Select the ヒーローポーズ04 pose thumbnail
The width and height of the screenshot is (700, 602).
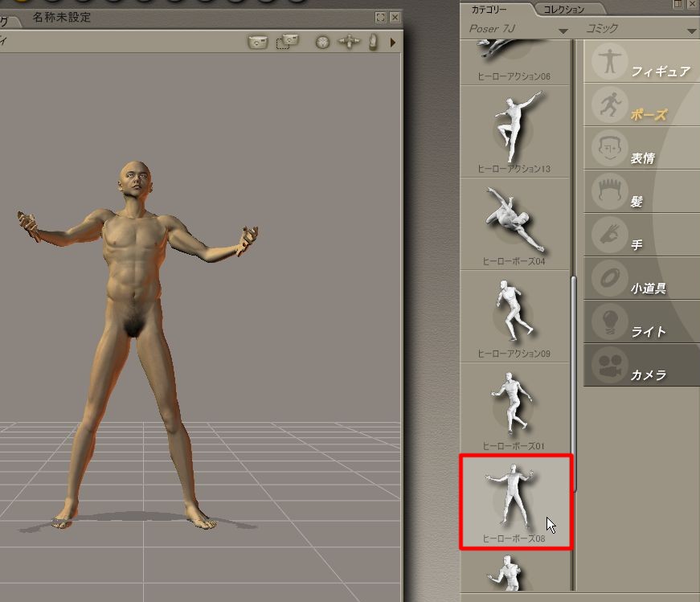click(x=514, y=223)
